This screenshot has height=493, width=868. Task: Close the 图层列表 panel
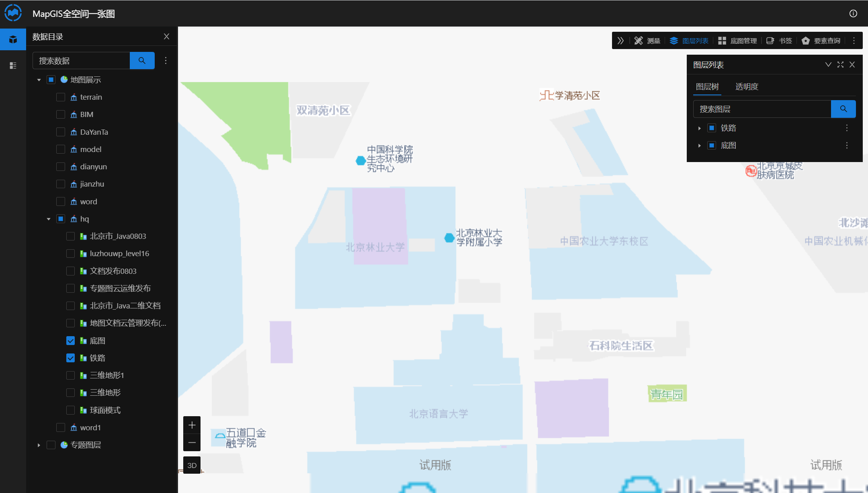coord(852,65)
